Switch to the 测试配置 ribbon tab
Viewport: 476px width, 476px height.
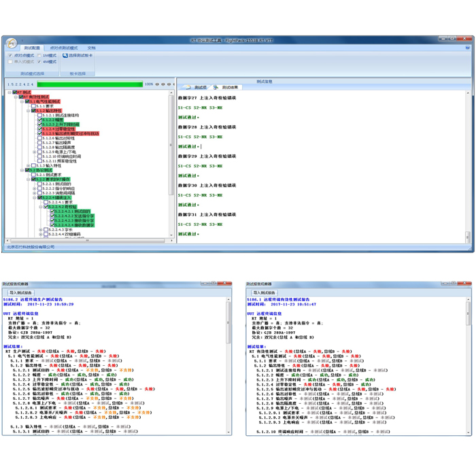(x=32, y=48)
